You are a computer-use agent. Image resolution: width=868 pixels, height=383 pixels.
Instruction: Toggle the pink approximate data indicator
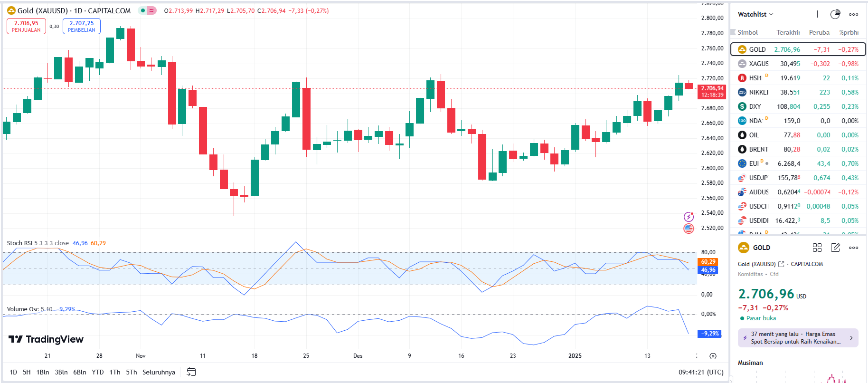151,10
